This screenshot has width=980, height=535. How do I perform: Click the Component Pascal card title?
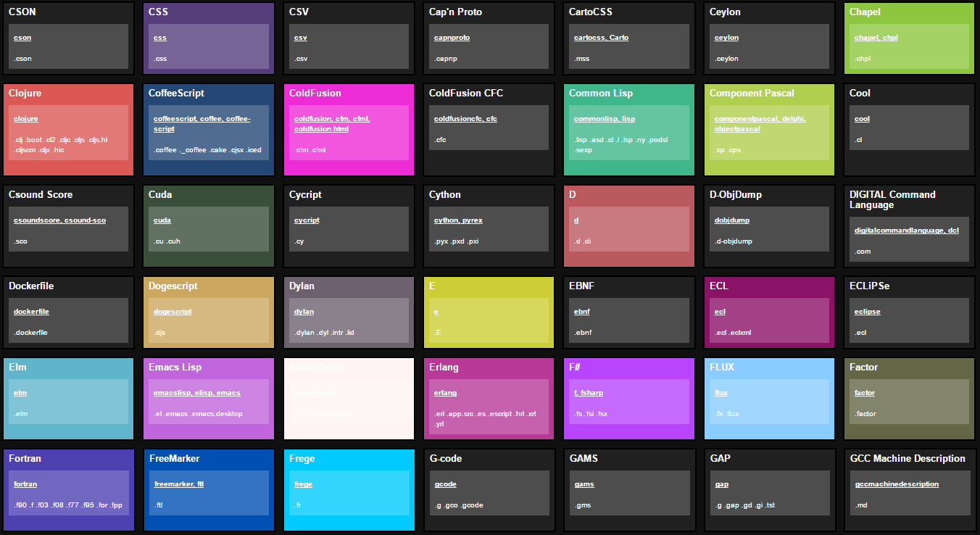pos(752,94)
